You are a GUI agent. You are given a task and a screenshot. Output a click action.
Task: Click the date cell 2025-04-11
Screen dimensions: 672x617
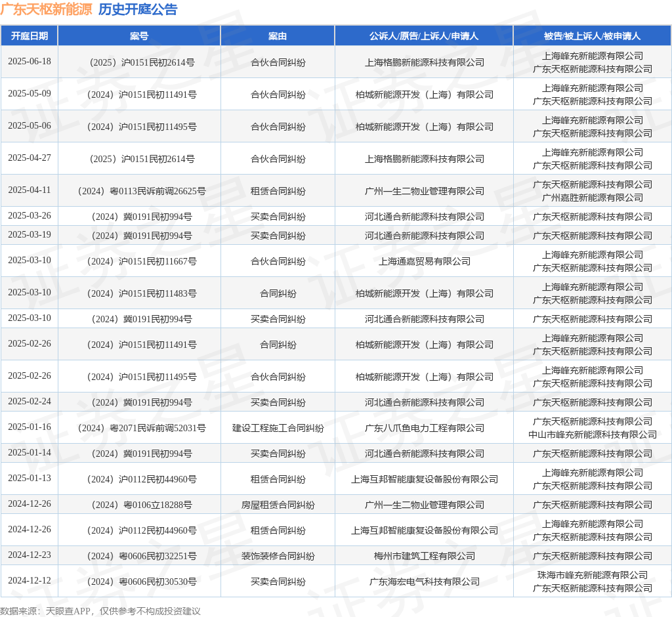[29, 190]
